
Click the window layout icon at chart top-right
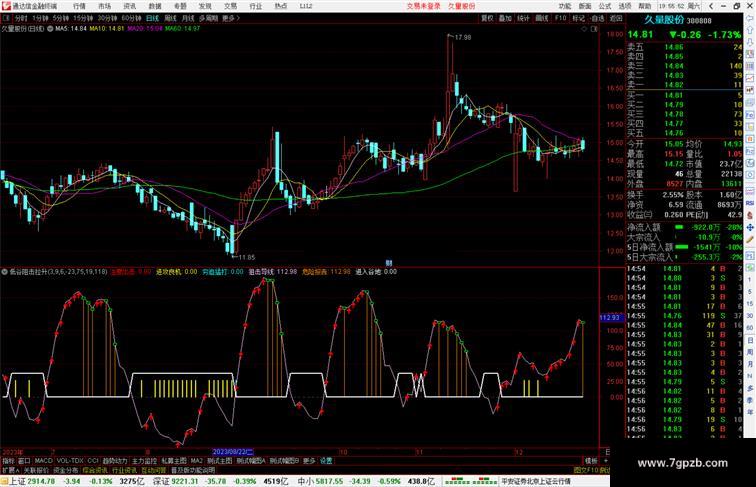594,29
